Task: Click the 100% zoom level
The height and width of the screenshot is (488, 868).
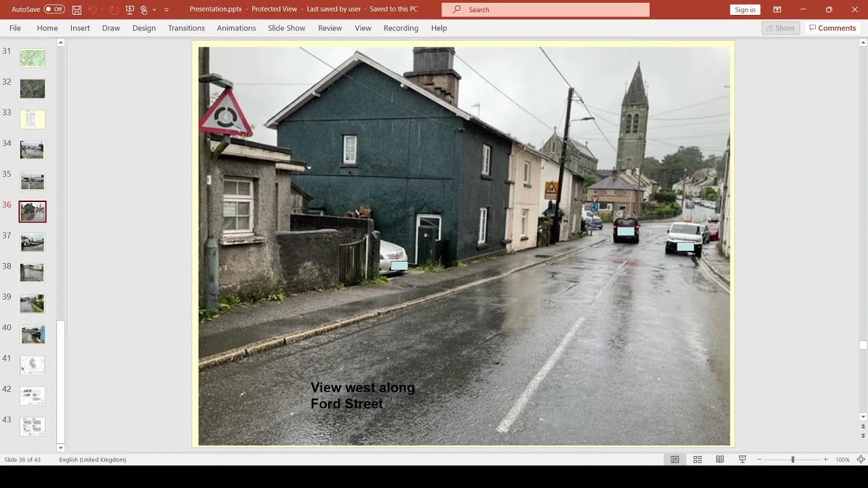Action: coord(842,460)
